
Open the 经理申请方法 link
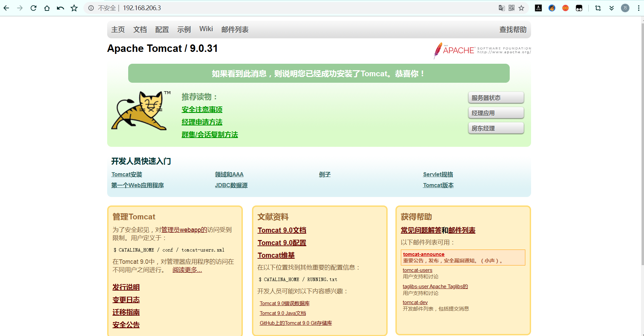[202, 122]
